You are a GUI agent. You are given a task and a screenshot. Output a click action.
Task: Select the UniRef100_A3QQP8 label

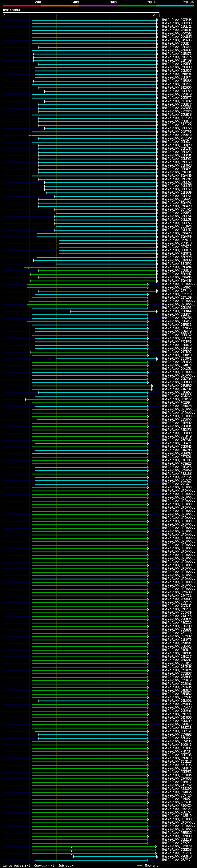pyautogui.click(x=176, y=145)
